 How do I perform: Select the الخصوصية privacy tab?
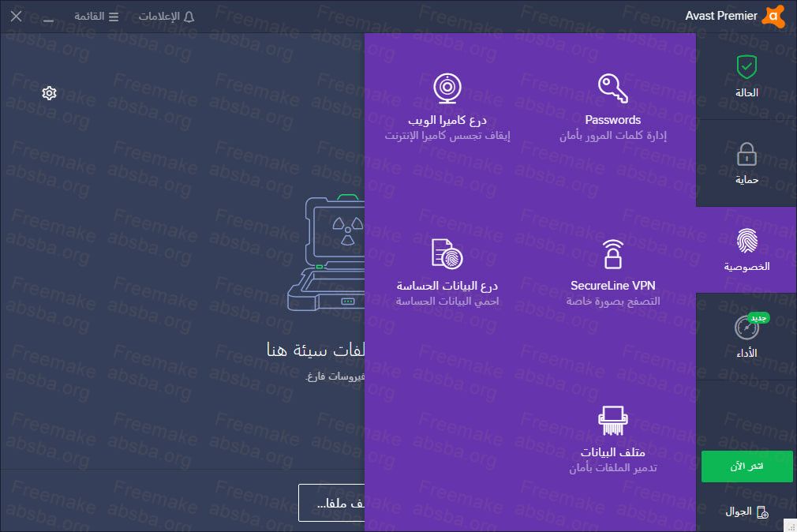coord(746,249)
